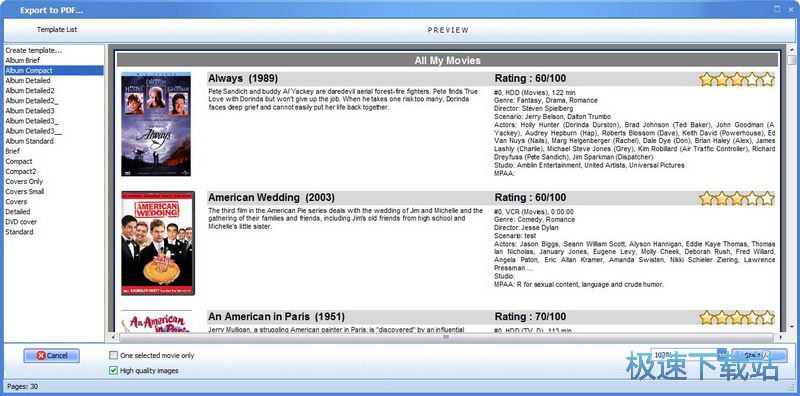The image size is (800, 396).
Task: Click the preview vertical scrollbar down arrow
Action: coord(791,327)
